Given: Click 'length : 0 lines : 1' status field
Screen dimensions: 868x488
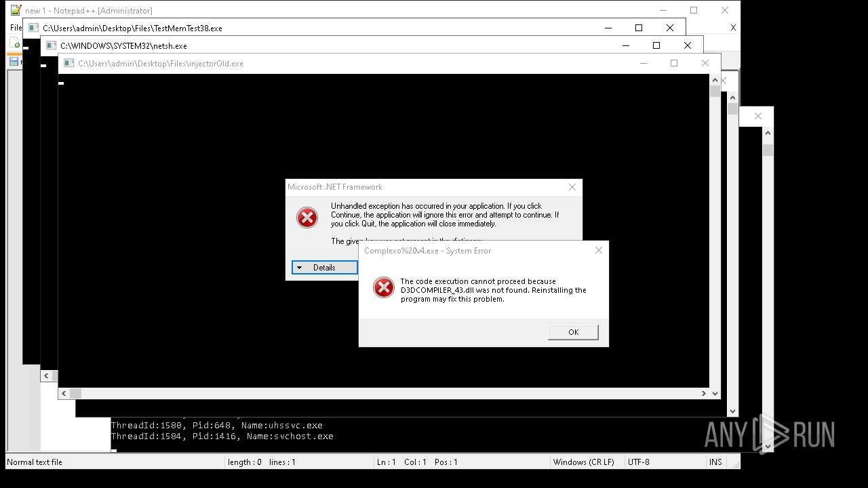Looking at the screenshot, I should click(x=261, y=462).
